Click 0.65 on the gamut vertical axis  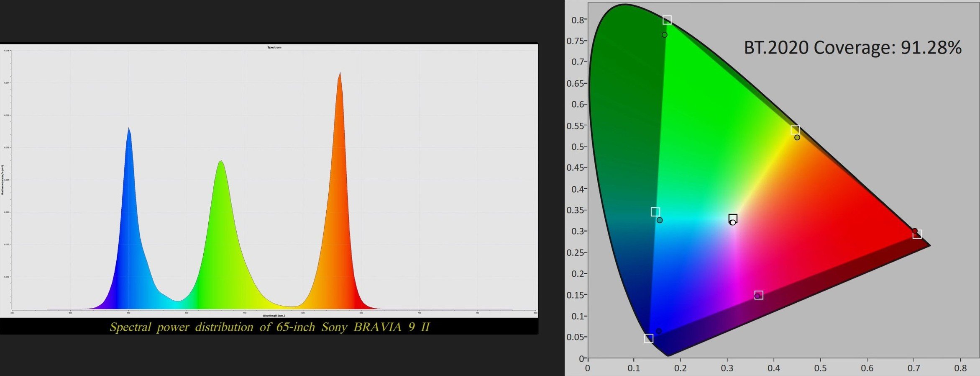pyautogui.click(x=576, y=83)
